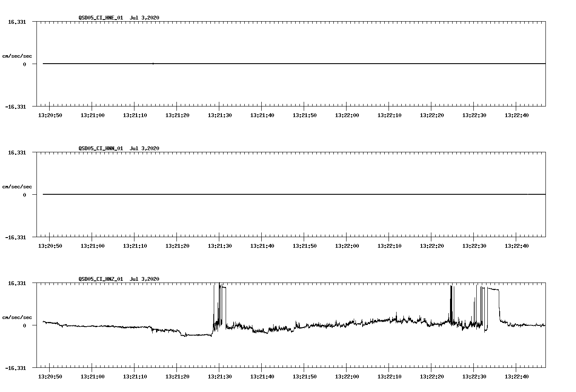
Task: Click the 13:21:30 time label under HNE plot
Action: [220, 115]
